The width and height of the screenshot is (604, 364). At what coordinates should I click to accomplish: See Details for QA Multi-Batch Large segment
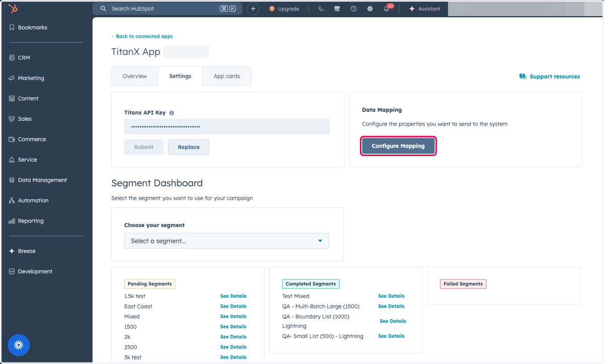point(391,306)
